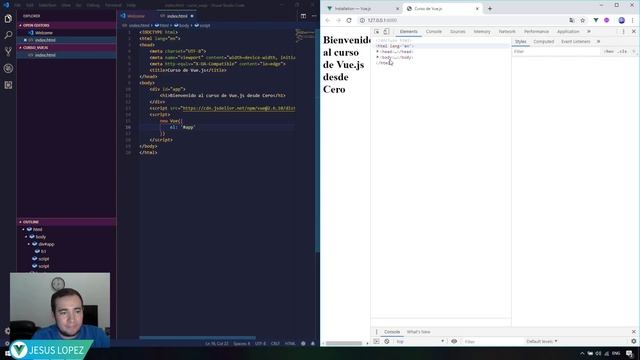Open the Extensions view in VS Code
This screenshot has width=640, height=360.
pyautogui.click(x=8, y=85)
